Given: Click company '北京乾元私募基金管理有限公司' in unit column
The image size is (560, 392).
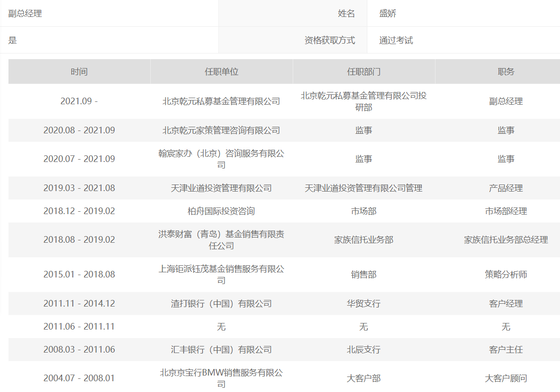Looking at the screenshot, I should (221, 101).
